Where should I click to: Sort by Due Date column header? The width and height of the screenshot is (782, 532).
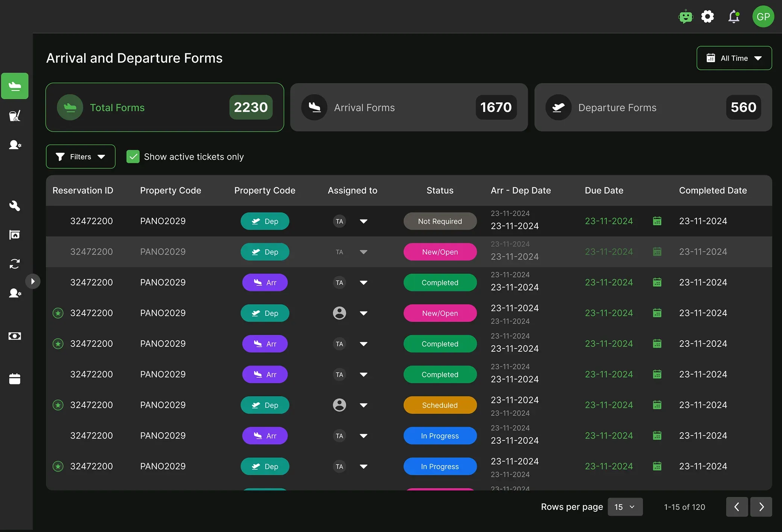pyautogui.click(x=604, y=190)
